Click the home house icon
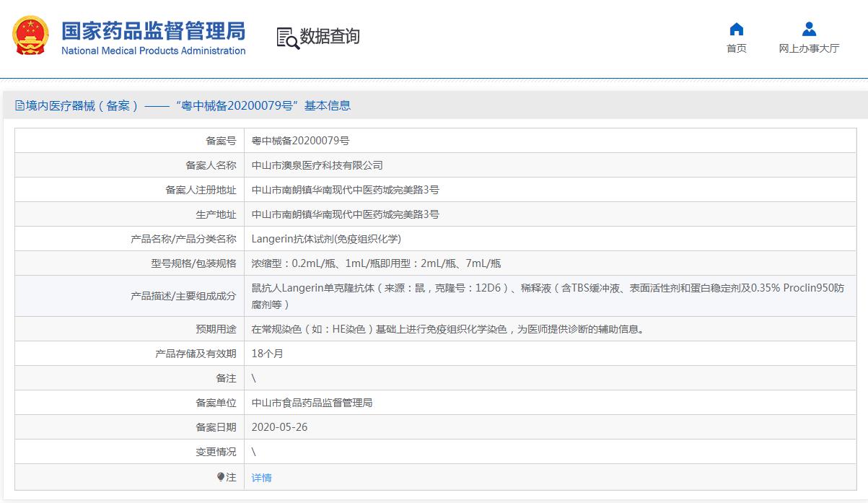The height and width of the screenshot is (503, 868). (x=736, y=29)
